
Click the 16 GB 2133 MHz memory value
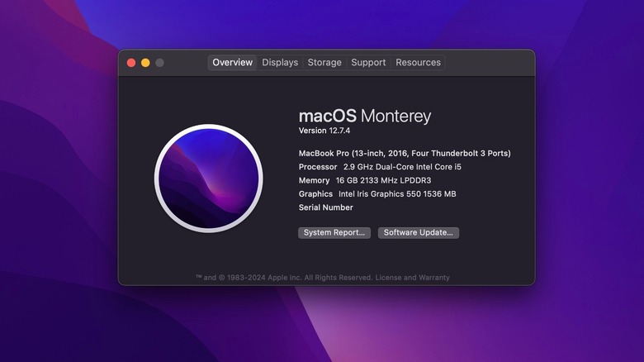point(384,181)
